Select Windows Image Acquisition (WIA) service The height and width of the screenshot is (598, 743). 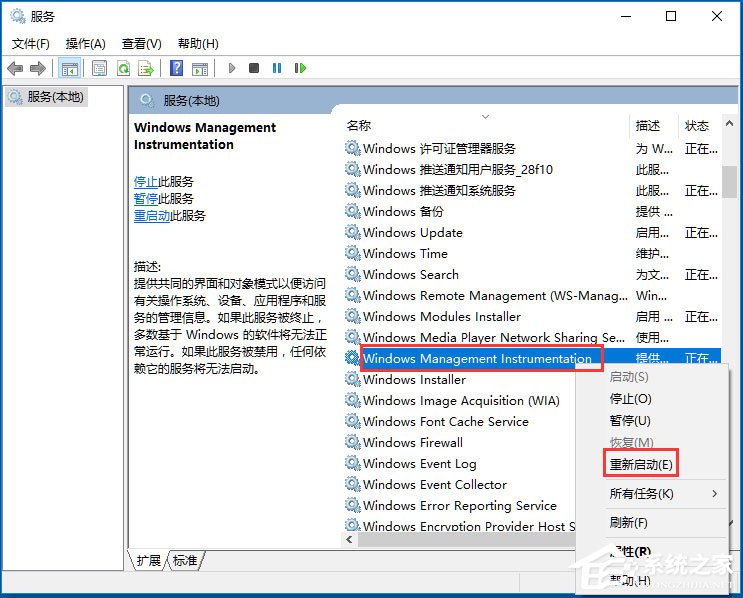(x=461, y=400)
